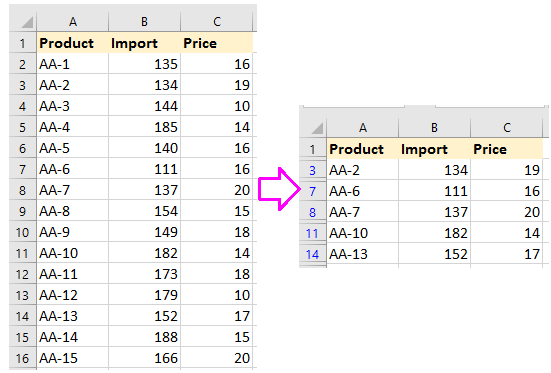Click cell containing AA-15
Image resolution: width=551 pixels, height=373 pixels.
point(72,358)
